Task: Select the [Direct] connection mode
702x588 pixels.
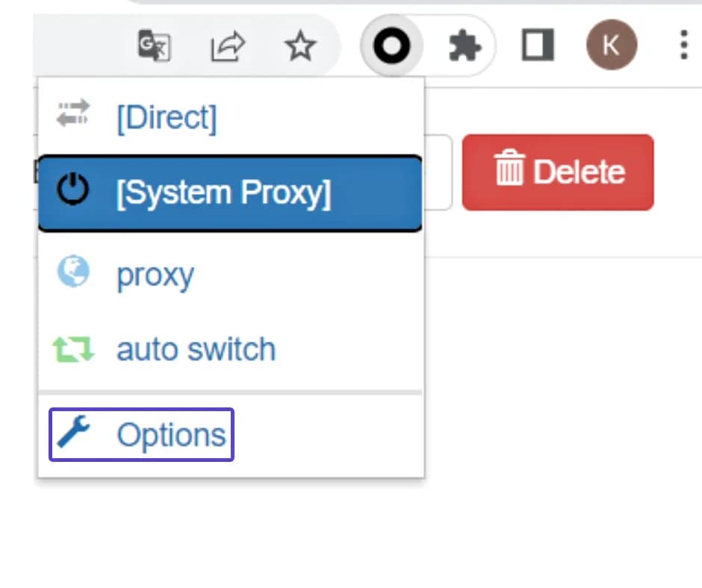Action: tap(166, 116)
